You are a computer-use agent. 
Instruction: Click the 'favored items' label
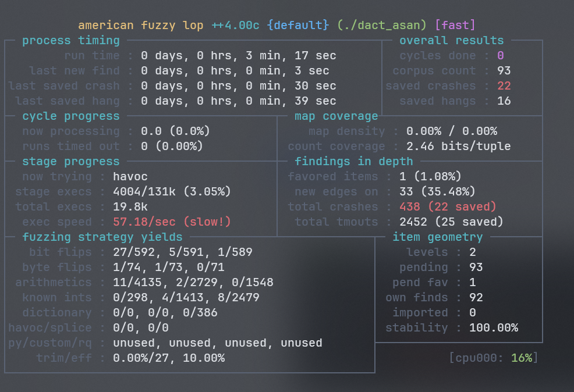pyautogui.click(x=333, y=177)
